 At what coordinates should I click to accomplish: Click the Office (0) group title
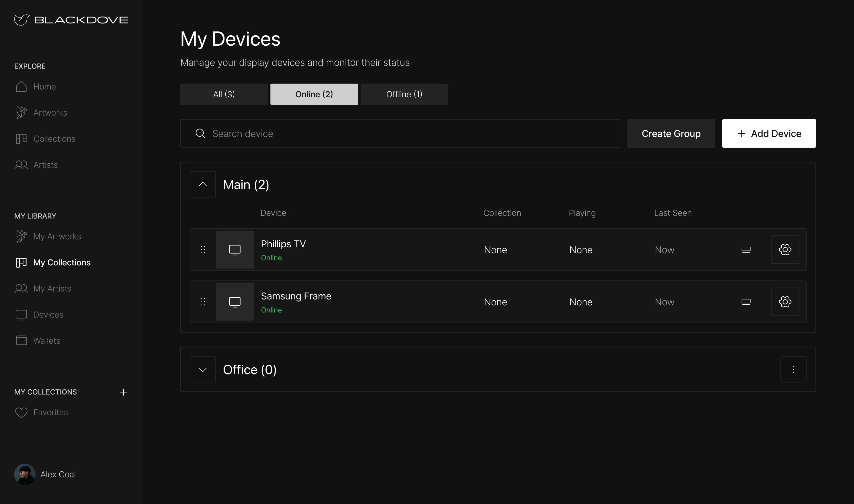coord(250,370)
